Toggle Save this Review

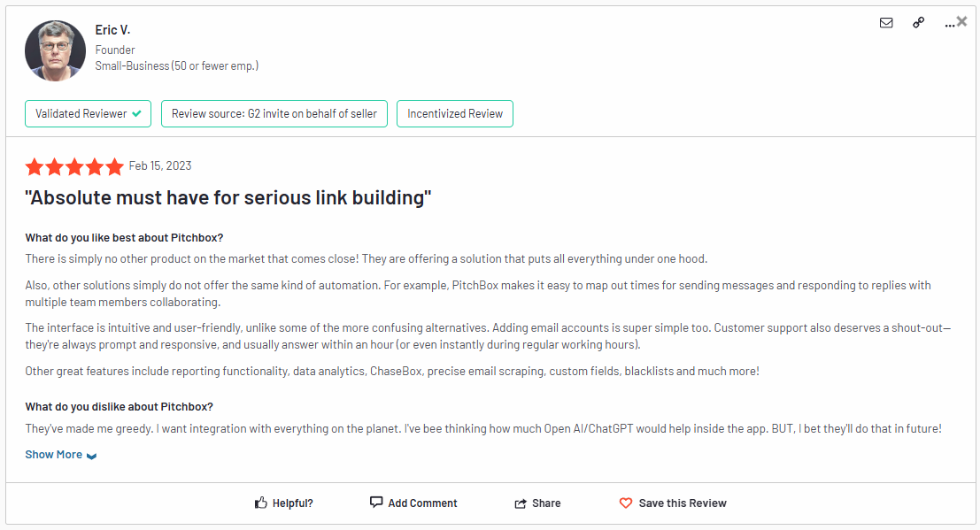coord(673,502)
